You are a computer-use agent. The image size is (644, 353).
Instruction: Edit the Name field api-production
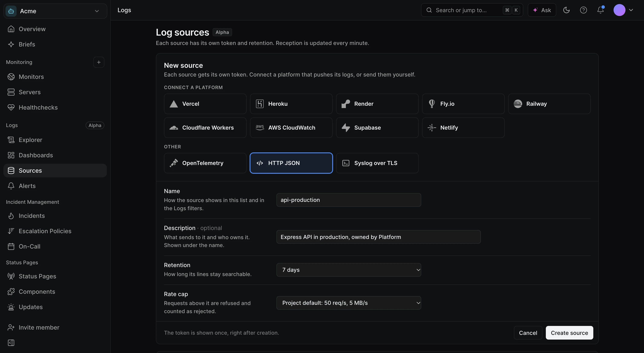(348, 200)
